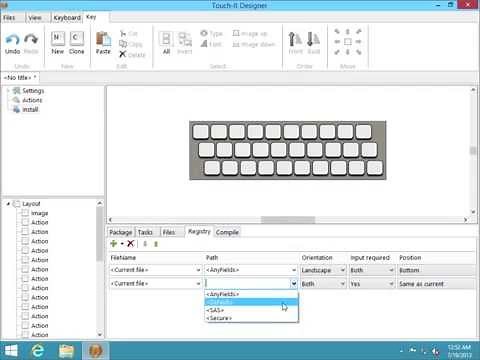Viewport: 480px width, 360px height.
Task: Select keys by Font
Action: (x=211, y=44)
